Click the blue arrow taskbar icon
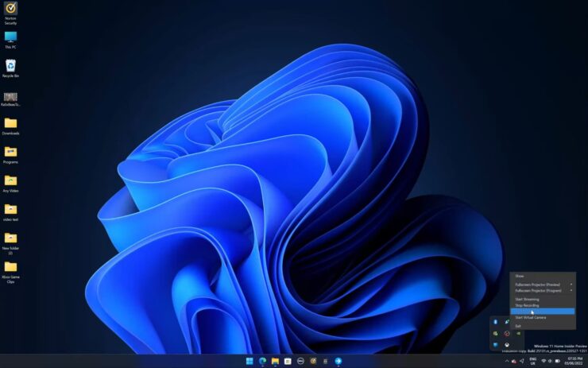588x368 pixels. tap(338, 361)
